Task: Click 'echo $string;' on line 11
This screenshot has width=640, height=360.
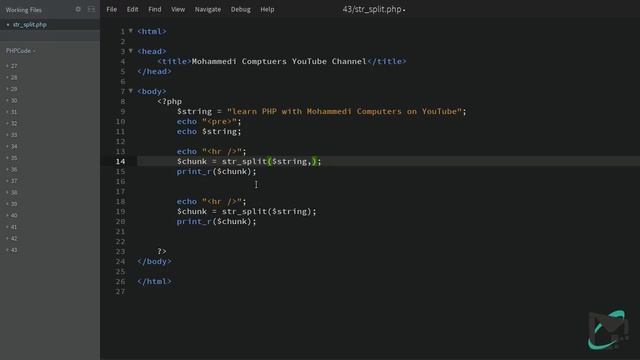Action: point(209,131)
